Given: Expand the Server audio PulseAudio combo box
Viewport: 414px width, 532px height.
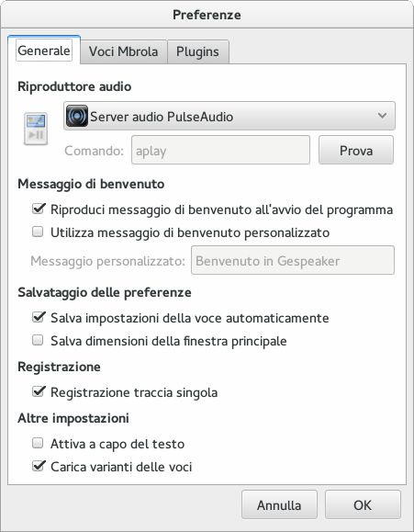Looking at the screenshot, I should pos(229,116).
